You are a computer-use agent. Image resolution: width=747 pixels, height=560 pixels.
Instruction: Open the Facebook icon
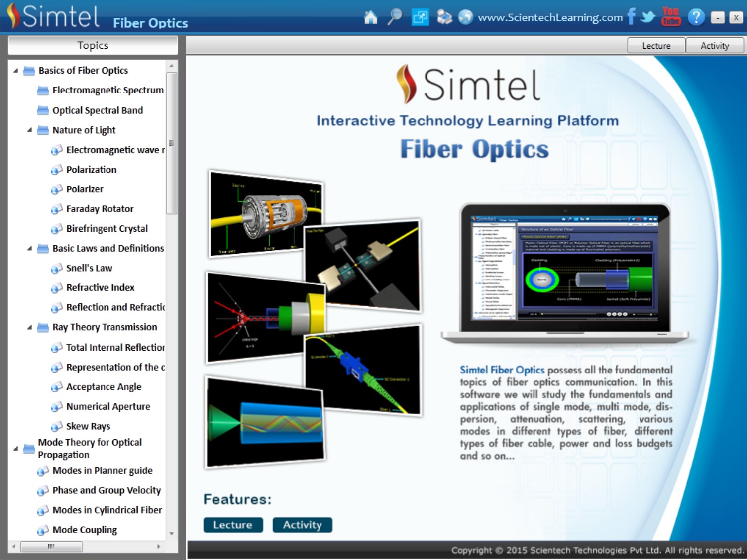[x=631, y=17]
